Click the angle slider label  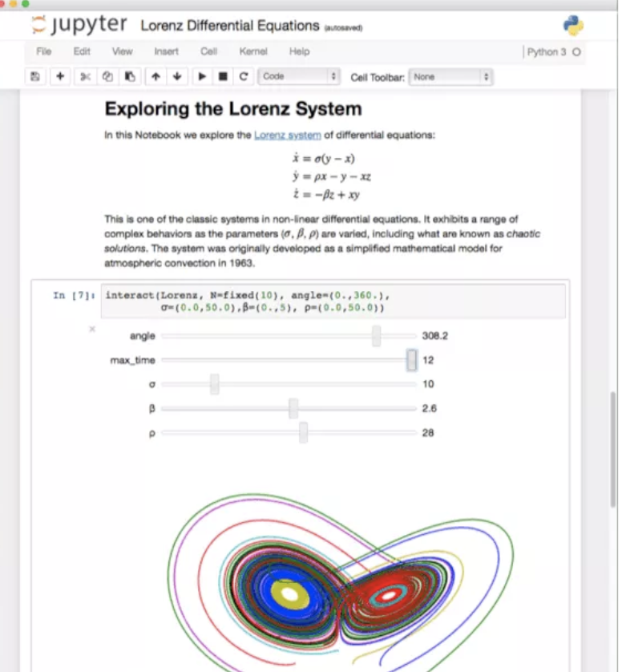tap(142, 336)
